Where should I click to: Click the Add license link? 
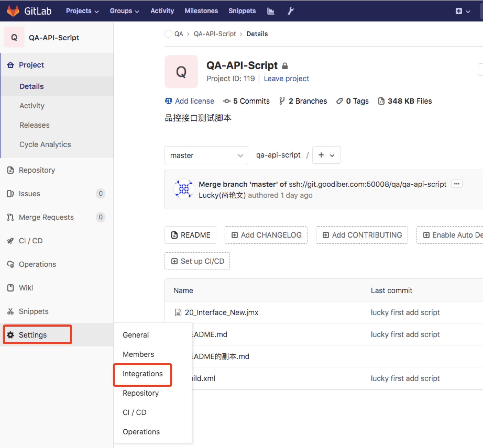point(194,101)
